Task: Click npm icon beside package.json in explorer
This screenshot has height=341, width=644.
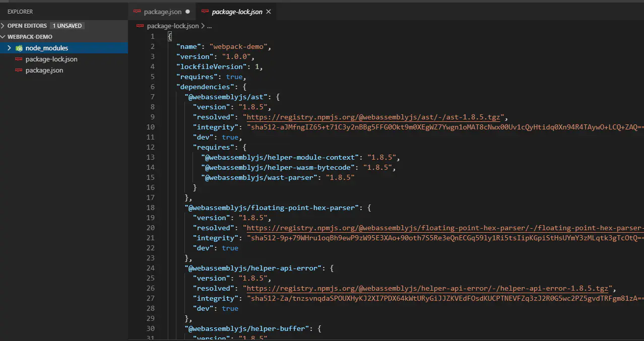Action: point(19,70)
